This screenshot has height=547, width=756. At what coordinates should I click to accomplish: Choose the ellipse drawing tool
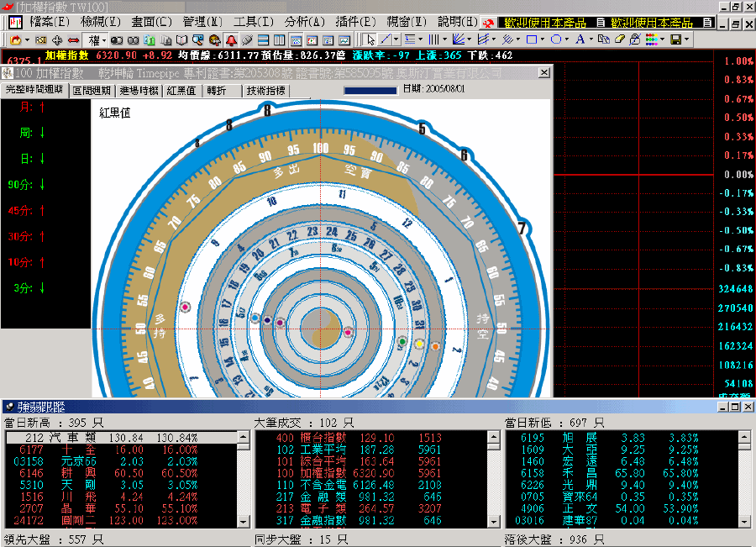click(x=556, y=39)
